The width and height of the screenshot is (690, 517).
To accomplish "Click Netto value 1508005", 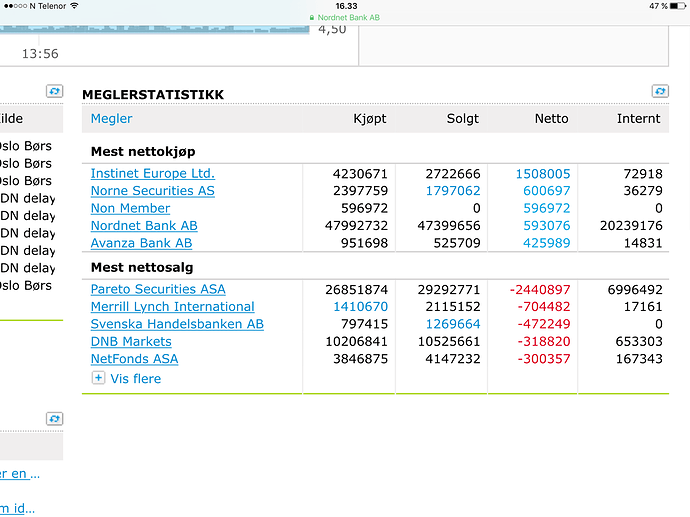I will pyautogui.click(x=543, y=173).
